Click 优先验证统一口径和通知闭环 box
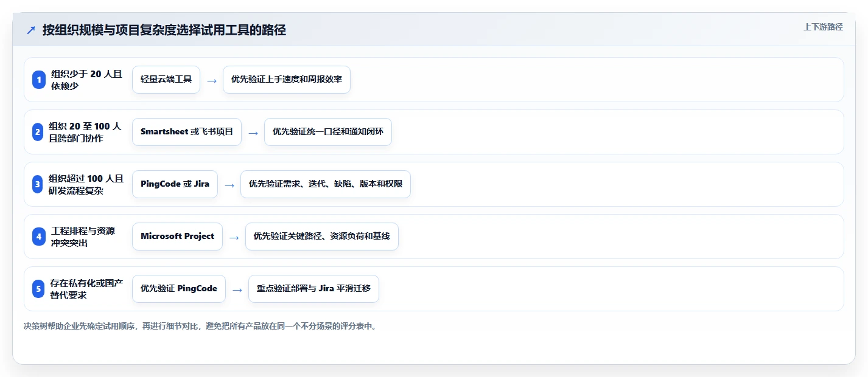Screen dimensions: 868x377 [328, 132]
